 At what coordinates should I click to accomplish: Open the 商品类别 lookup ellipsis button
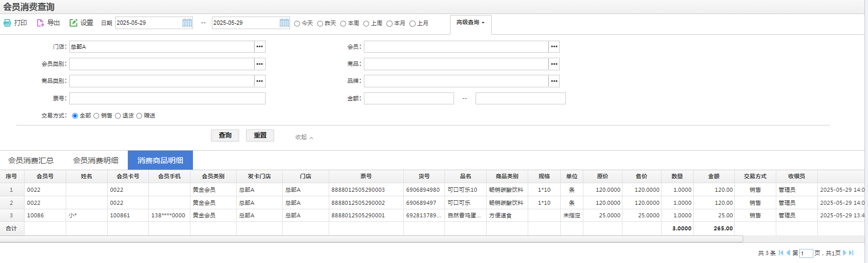click(260, 81)
